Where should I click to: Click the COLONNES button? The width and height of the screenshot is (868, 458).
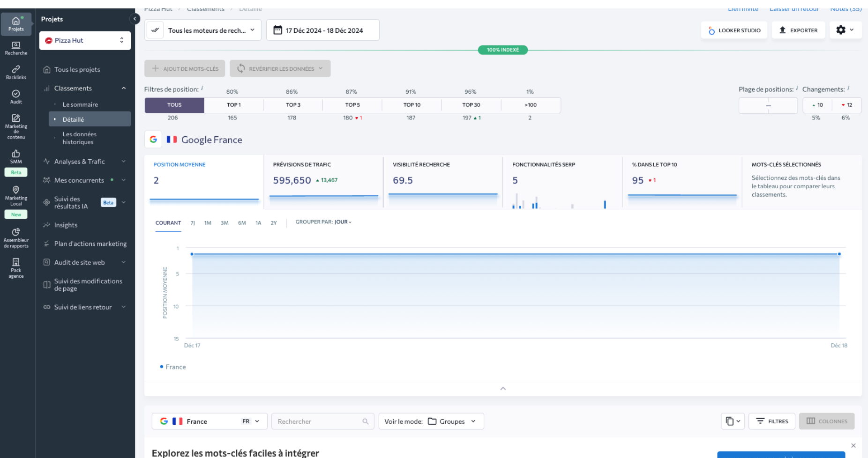(x=827, y=421)
